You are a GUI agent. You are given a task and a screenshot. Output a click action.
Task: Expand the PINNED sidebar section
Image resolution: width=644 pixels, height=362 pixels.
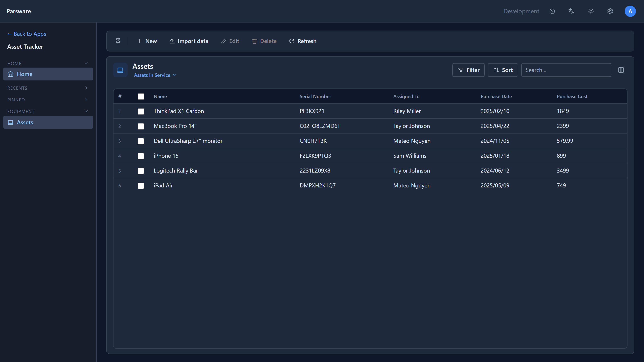click(x=48, y=100)
